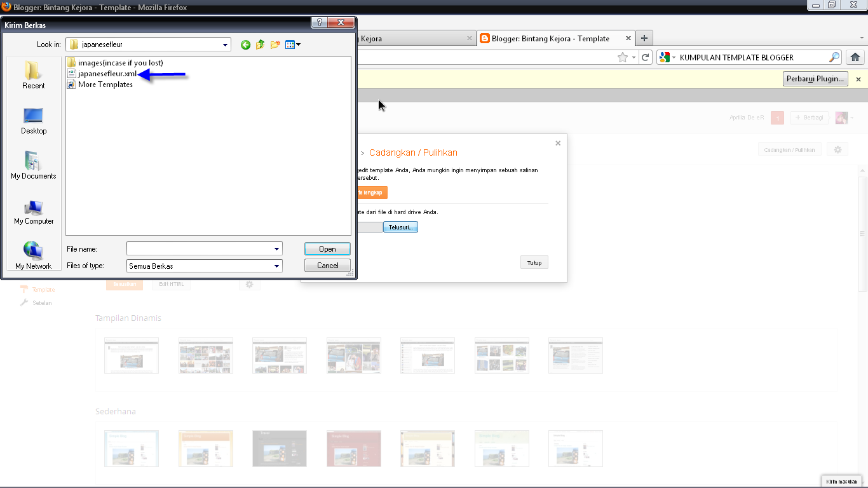Click the Edit HTML button

(x=172, y=284)
